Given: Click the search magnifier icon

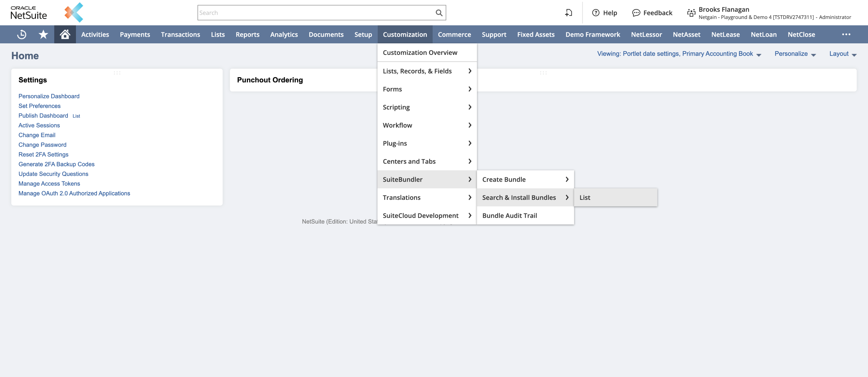Looking at the screenshot, I should [439, 13].
